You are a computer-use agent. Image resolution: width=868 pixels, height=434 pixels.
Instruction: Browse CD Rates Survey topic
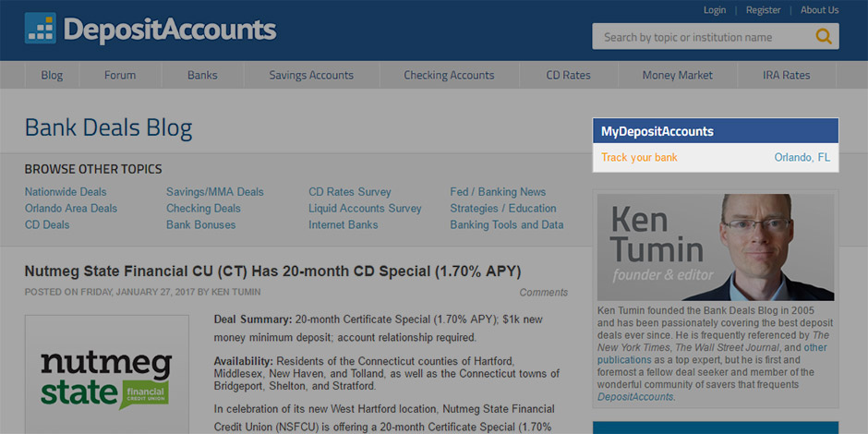[350, 192]
